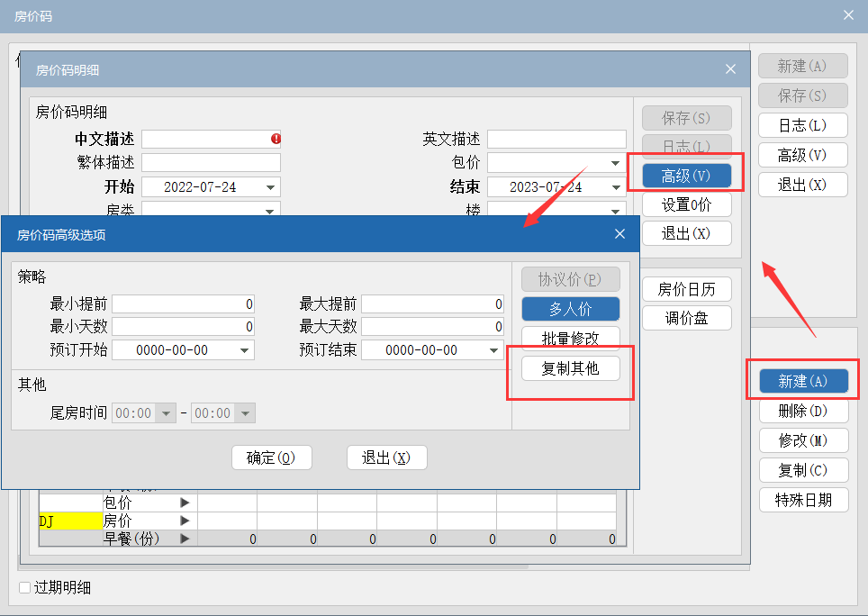
Task: Expand the 房类 combo box
Action: click(x=269, y=211)
